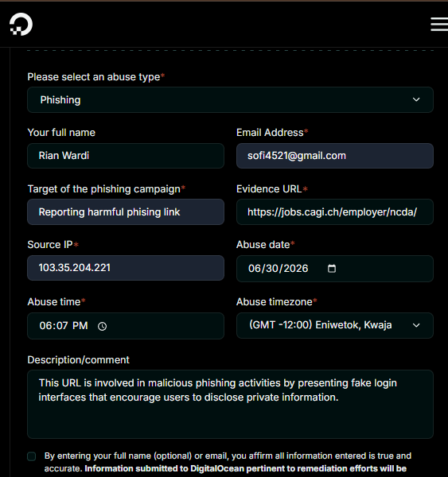Click the 'Description/comment' label

pos(78,360)
